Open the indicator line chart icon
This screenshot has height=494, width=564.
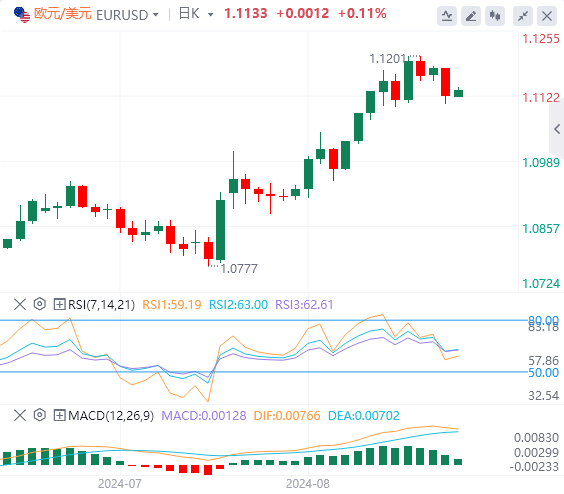447,16
